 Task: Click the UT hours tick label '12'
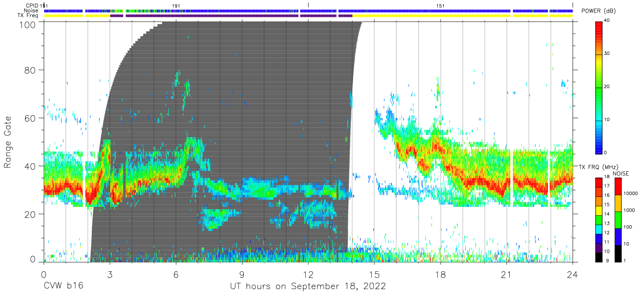(308, 274)
